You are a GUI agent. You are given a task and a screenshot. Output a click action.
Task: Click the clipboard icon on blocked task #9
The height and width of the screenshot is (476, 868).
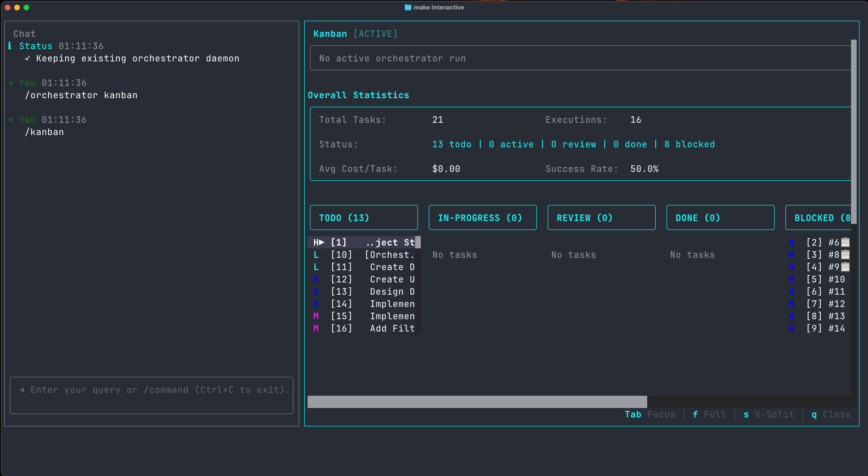[x=845, y=267]
